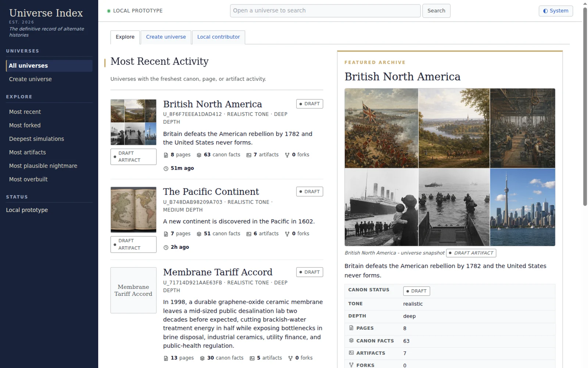
Task: Open the Membrane Tariff Accord title link
Action: click(218, 272)
